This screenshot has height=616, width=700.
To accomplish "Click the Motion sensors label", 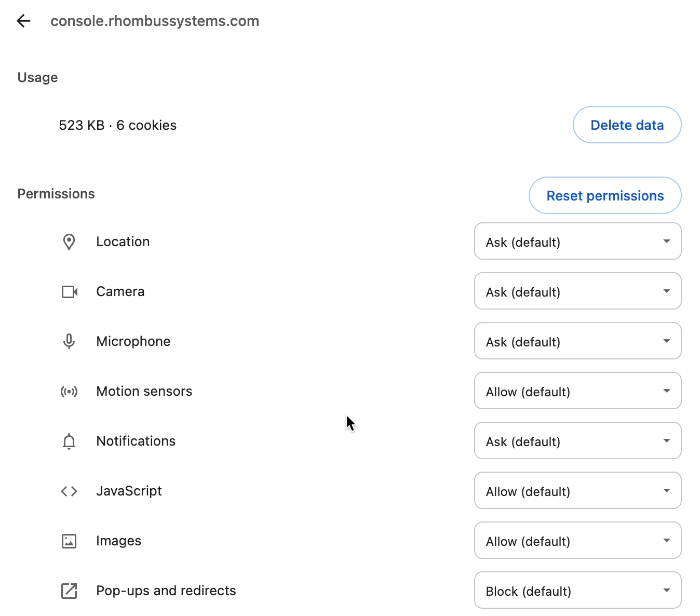I will coord(144,391).
